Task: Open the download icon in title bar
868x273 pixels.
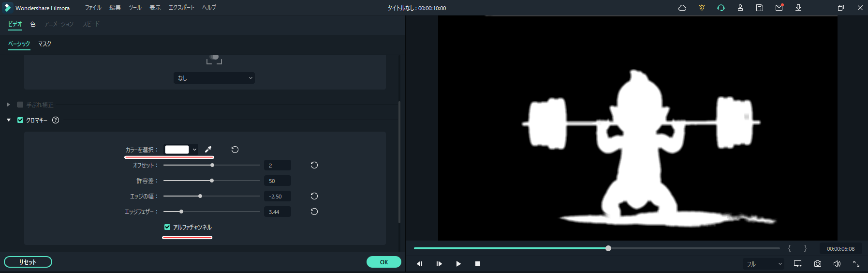Action: point(798,8)
